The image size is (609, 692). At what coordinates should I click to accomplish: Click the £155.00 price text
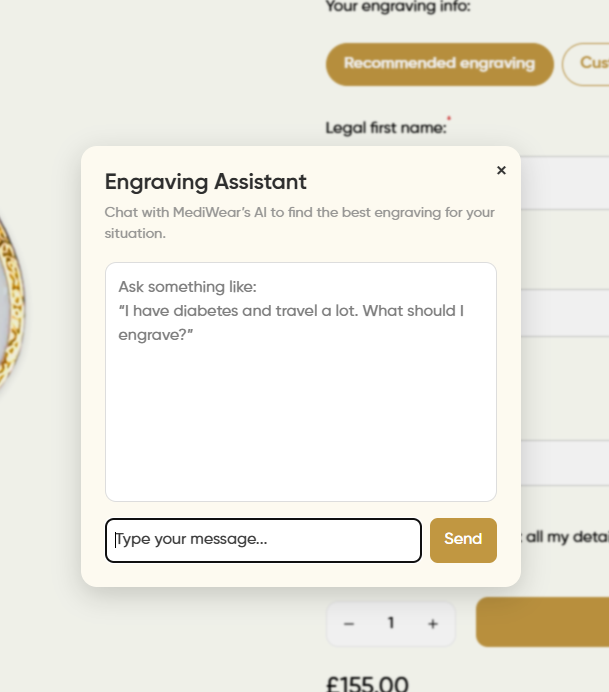(x=367, y=684)
